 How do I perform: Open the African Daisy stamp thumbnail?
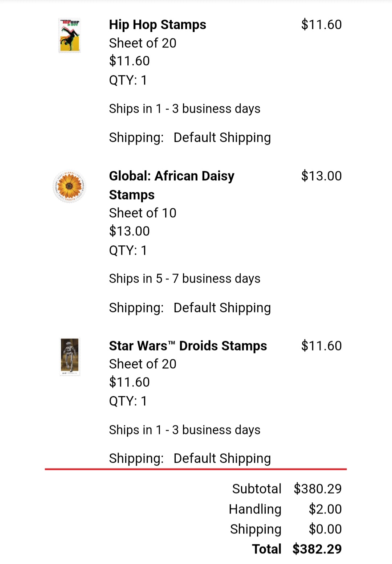tap(69, 186)
